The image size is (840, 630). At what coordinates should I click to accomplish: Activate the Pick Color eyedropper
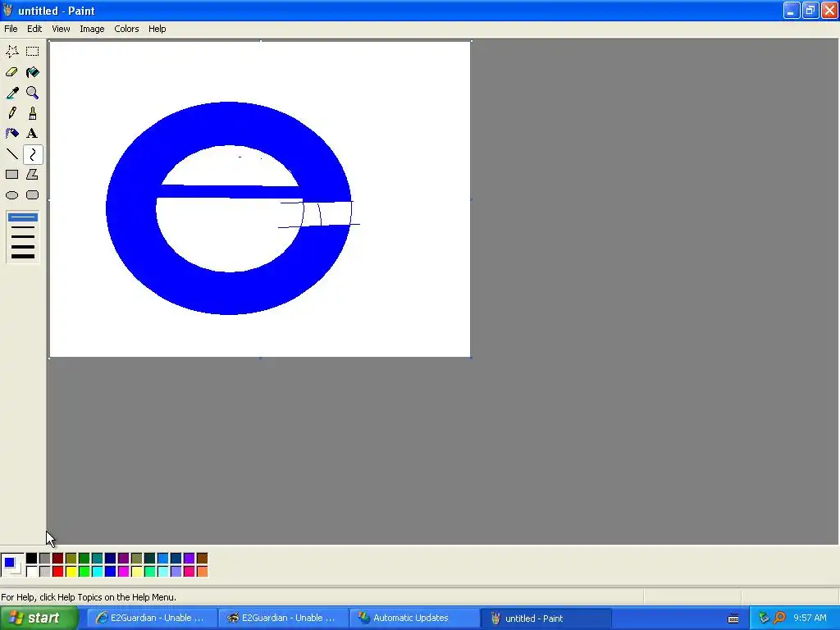click(x=11, y=93)
